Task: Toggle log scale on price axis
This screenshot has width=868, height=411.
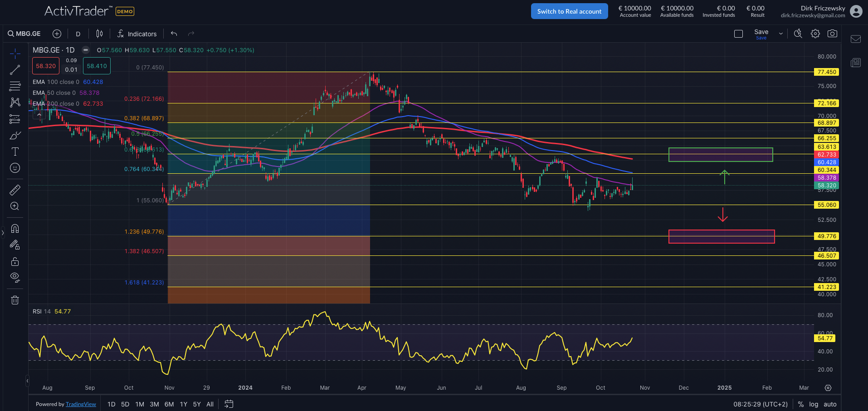Action: click(814, 404)
